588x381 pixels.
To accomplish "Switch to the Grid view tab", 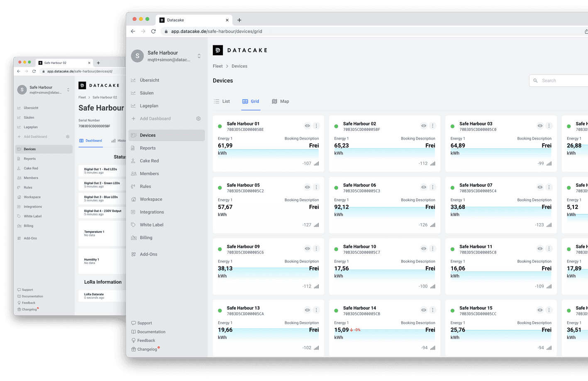I will click(x=251, y=101).
